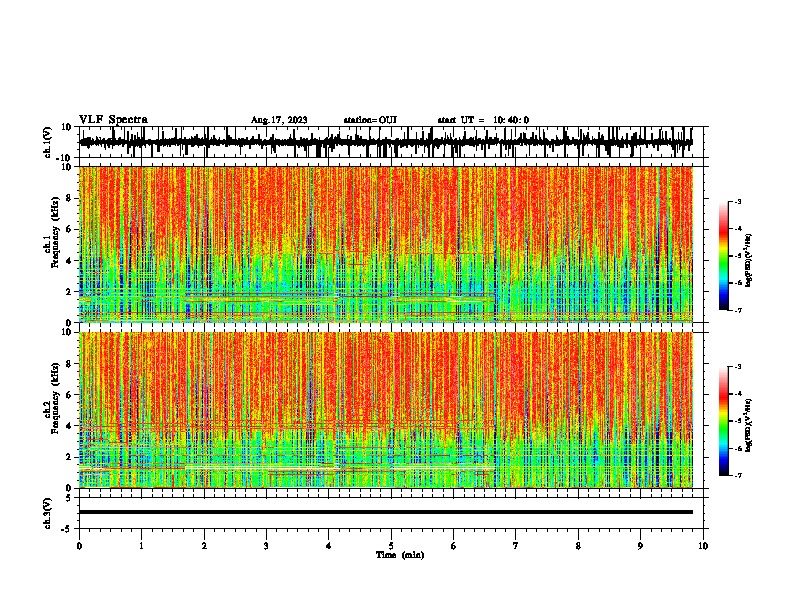Screen dimensions: 792x612
Task: Click the 'Time (min)' axis label
Action: coord(400,555)
